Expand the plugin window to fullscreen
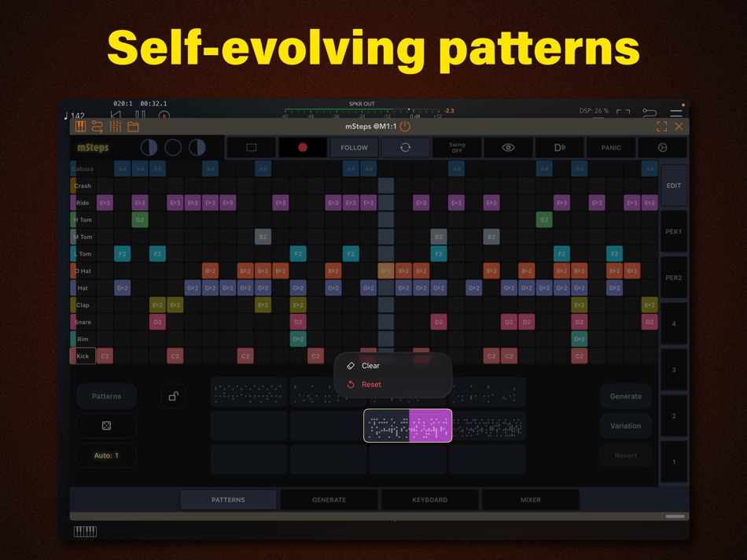 [662, 127]
